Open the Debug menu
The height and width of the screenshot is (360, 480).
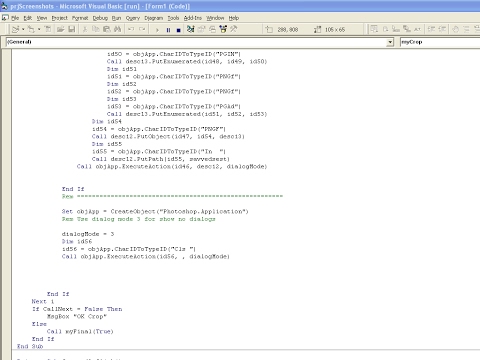[100, 18]
